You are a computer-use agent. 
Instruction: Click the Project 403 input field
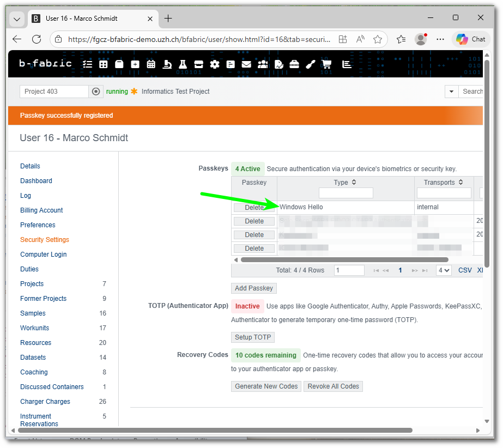[x=54, y=92]
